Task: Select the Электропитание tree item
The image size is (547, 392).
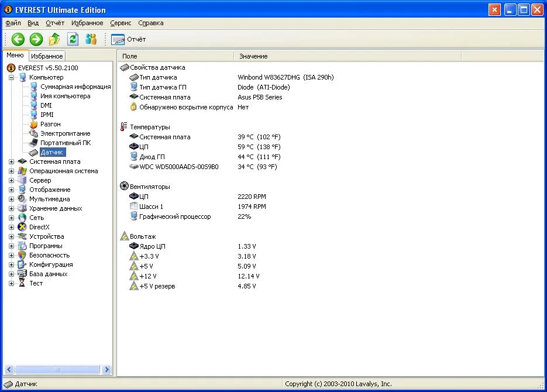Action: [x=65, y=133]
